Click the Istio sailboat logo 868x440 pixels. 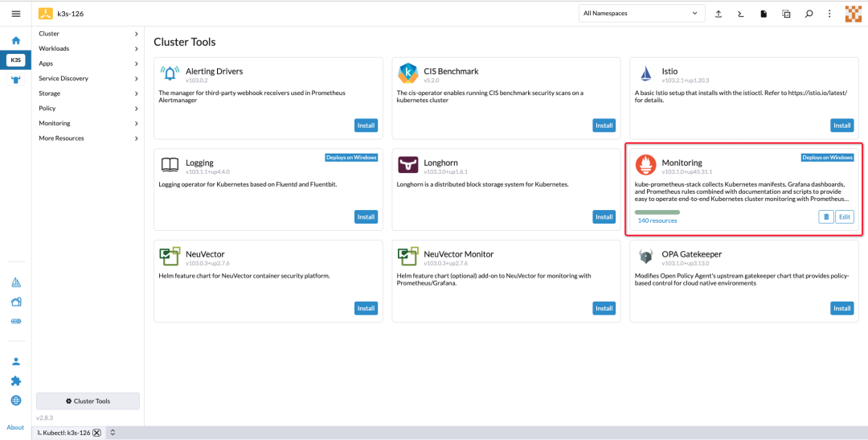[x=646, y=74]
